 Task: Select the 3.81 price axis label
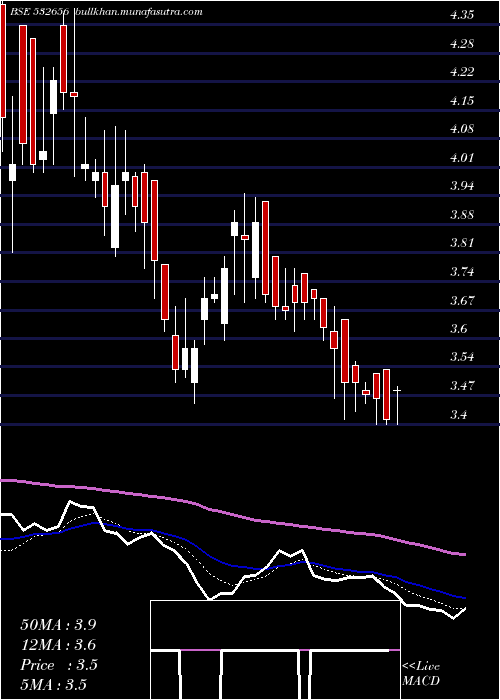(x=462, y=243)
